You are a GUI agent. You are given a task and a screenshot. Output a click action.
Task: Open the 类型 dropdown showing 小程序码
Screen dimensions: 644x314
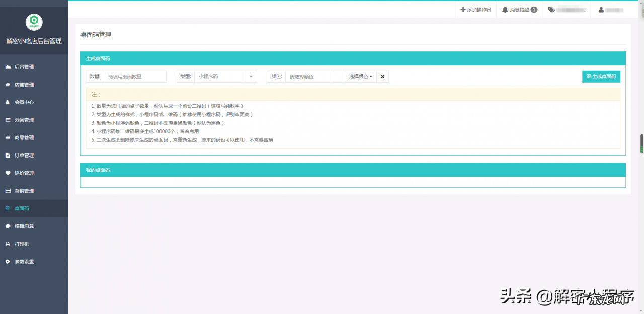225,76
